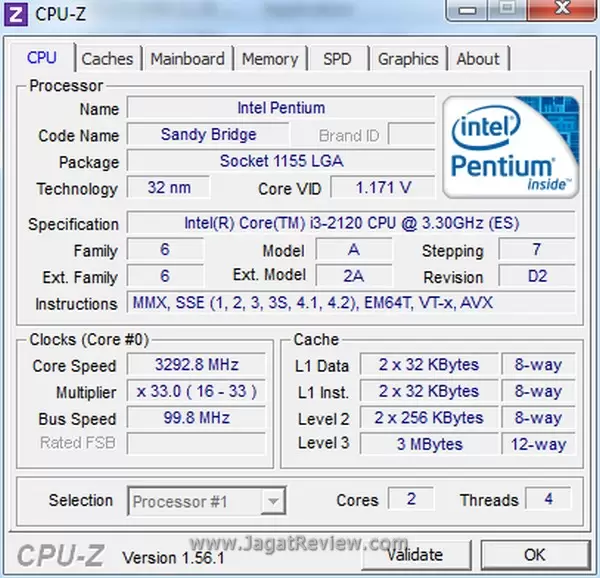Click the Technology value '32 nm'
Image resolution: width=600 pixels, height=578 pixels.
click(x=169, y=187)
